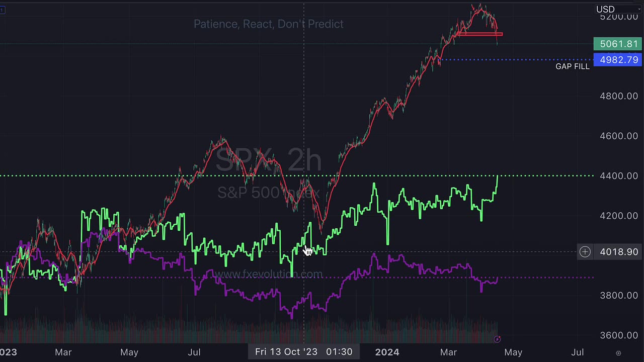Click the 4800.00 price scale label
The image size is (644, 362).
(x=619, y=96)
